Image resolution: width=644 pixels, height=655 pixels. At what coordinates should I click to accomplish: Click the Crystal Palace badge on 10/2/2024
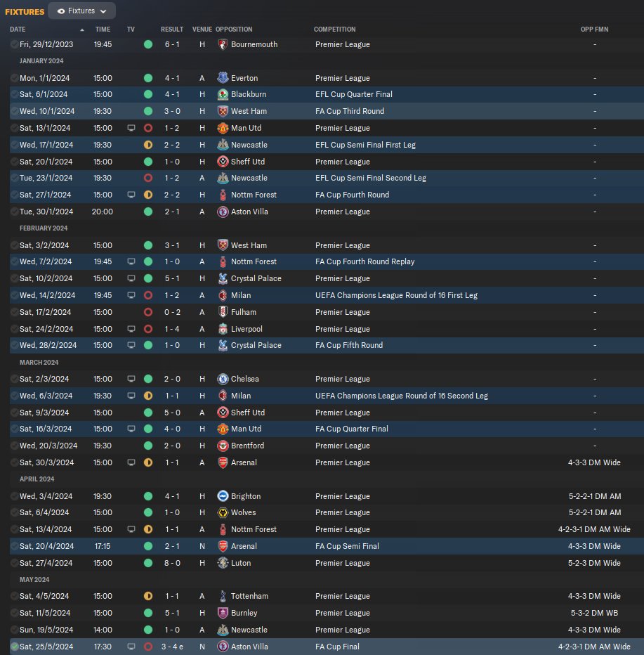click(223, 278)
